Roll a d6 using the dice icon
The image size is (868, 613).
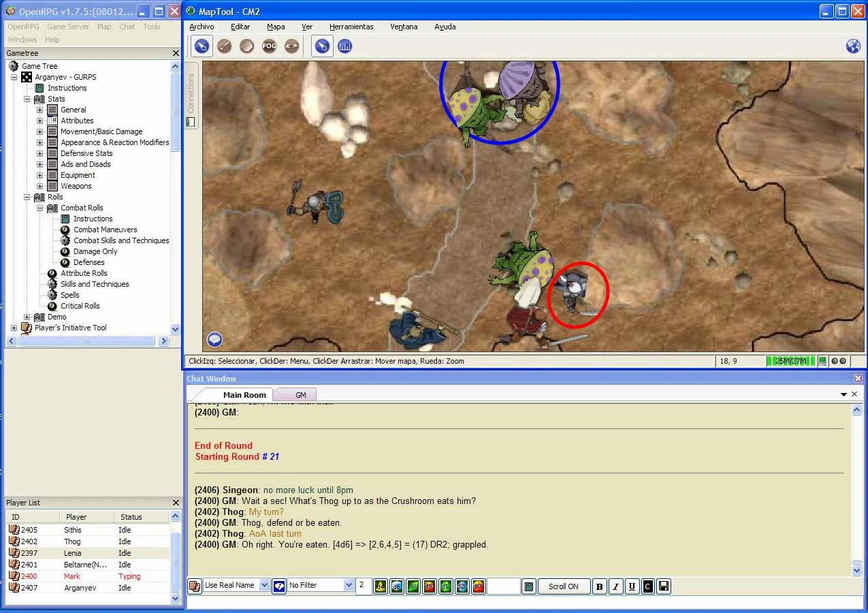point(397,586)
